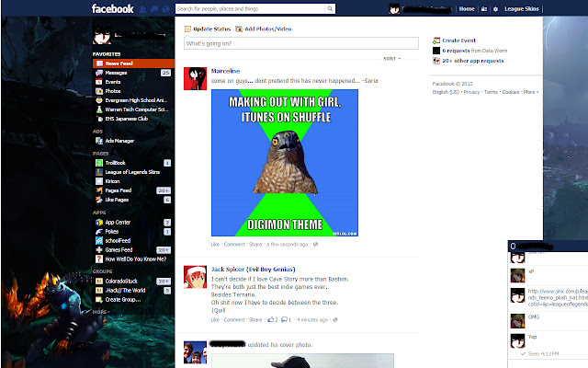The width and height of the screenshot is (588, 368).
Task: Click Create Event link
Action: (458, 40)
